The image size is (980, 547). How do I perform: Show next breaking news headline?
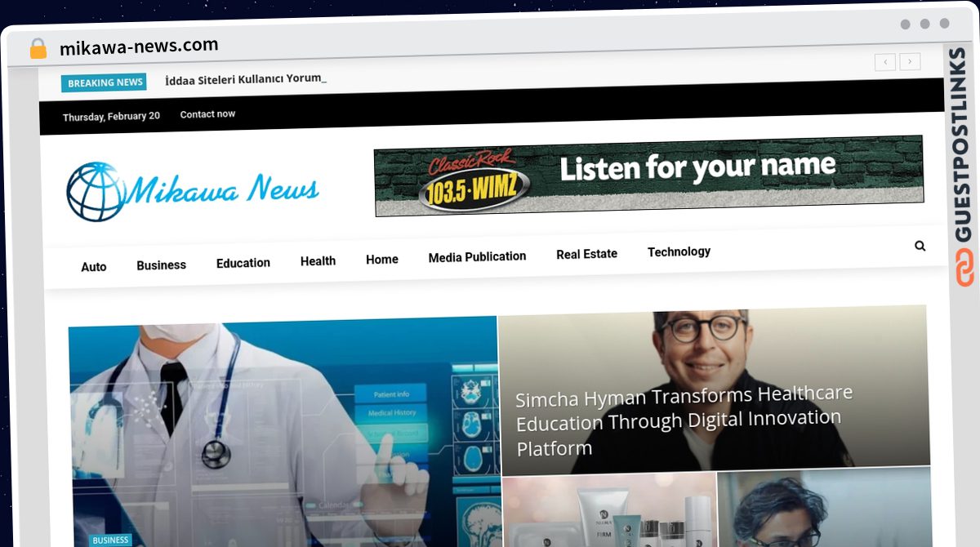[911, 61]
